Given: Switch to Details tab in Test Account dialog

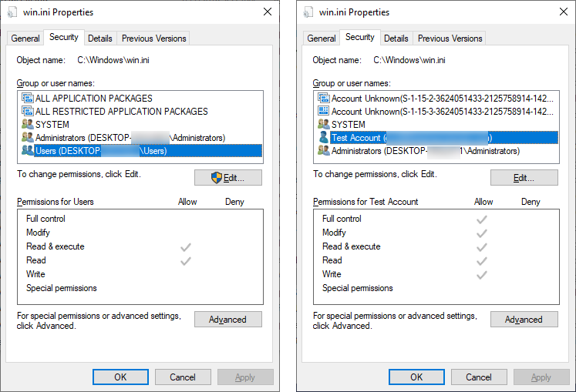Looking at the screenshot, I should pyautogui.click(x=396, y=39).
